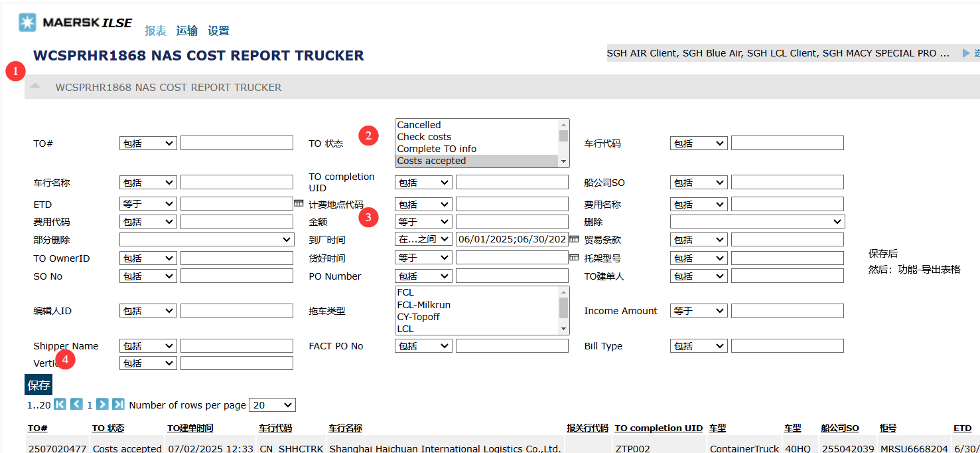Click the TO# text input field
980x453 pixels.
[x=236, y=143]
